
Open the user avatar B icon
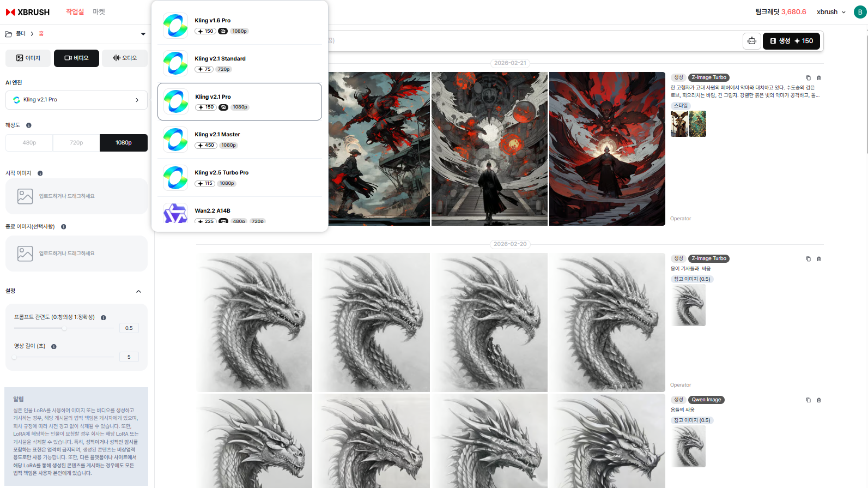(x=860, y=12)
